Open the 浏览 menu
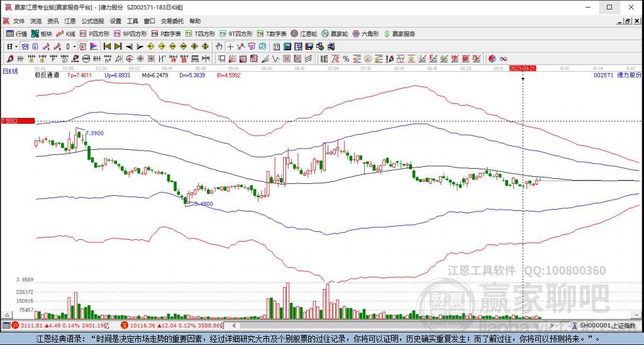Image resolution: width=644 pixels, height=345 pixels. [x=36, y=21]
